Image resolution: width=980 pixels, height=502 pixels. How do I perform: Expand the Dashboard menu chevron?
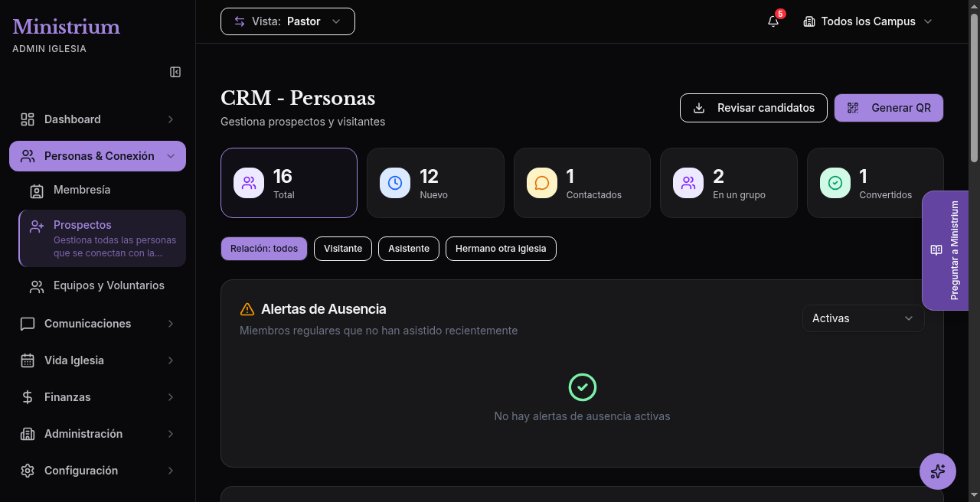click(x=171, y=119)
